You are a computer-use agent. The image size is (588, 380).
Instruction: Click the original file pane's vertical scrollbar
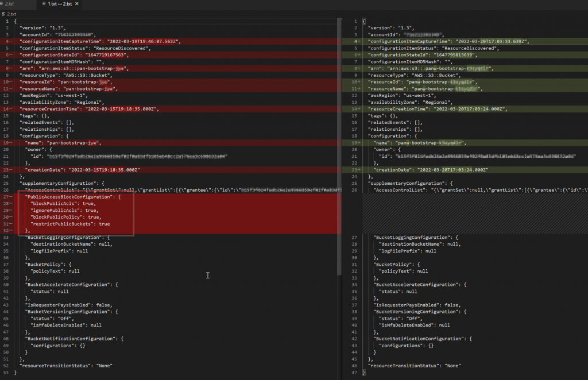tap(339, 146)
